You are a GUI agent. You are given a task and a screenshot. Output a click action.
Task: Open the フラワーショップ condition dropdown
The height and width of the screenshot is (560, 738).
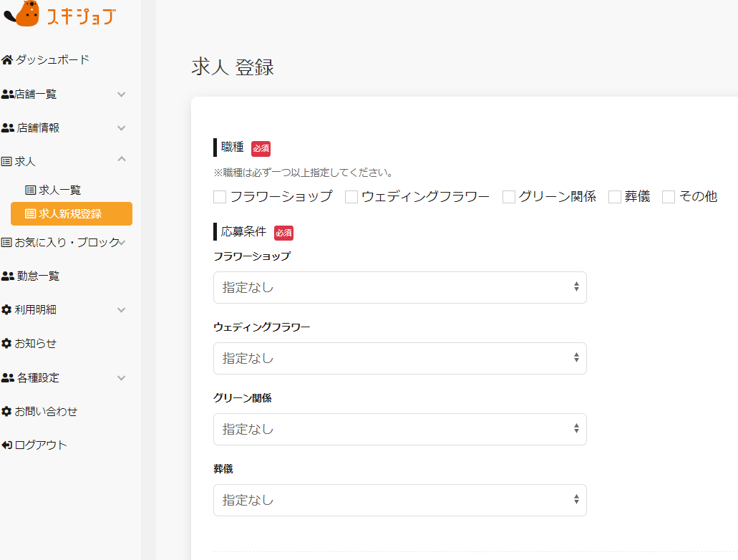click(x=400, y=288)
